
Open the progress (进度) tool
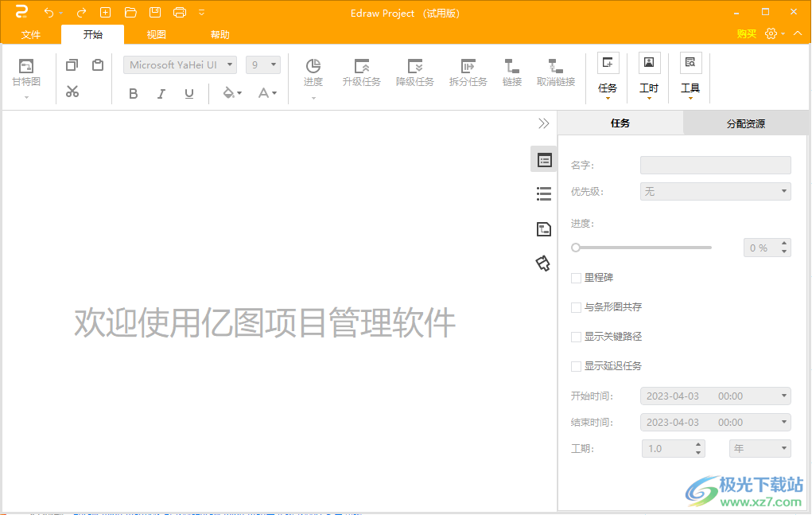313,78
